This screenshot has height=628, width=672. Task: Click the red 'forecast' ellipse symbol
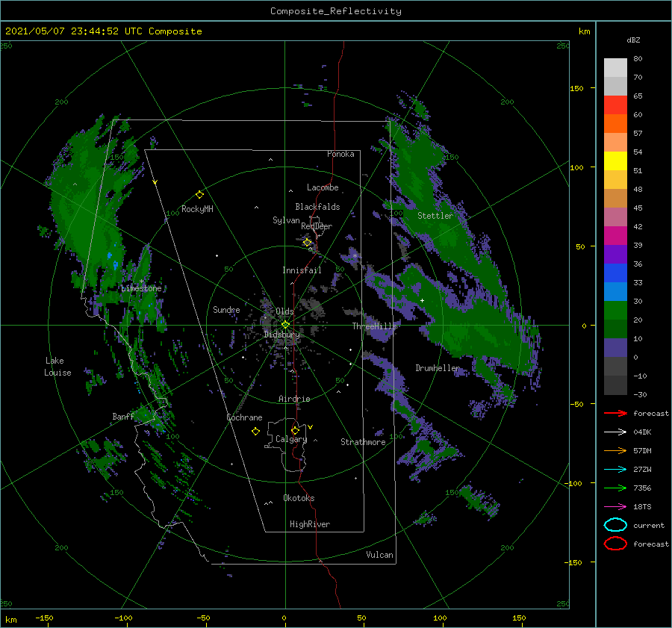pos(615,544)
